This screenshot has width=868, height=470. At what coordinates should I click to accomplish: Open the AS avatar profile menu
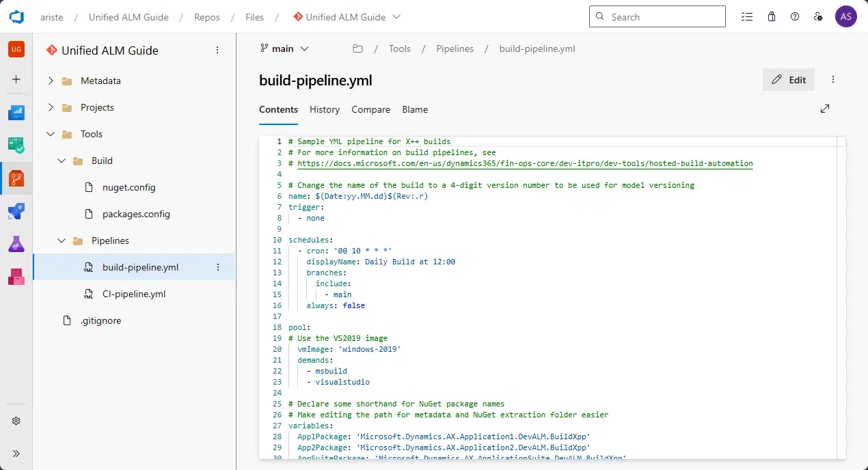coord(845,16)
